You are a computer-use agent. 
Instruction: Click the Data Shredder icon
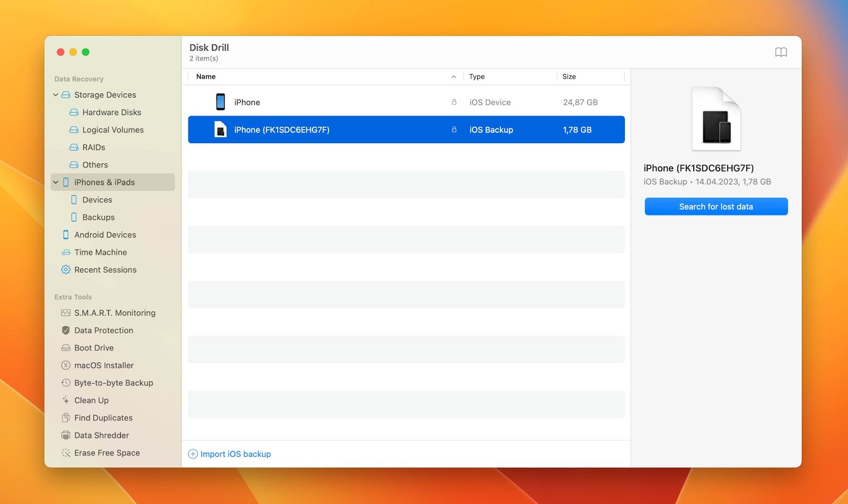66,436
